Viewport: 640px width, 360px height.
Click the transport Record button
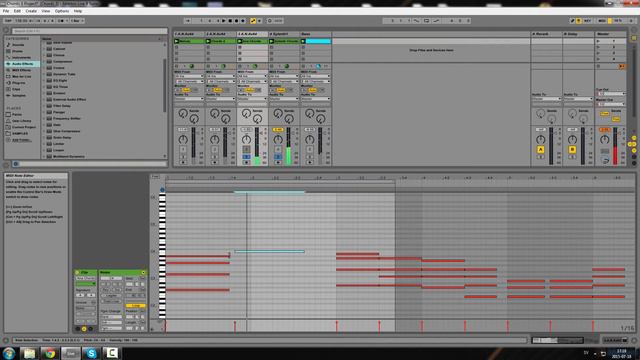pyautogui.click(x=237, y=21)
